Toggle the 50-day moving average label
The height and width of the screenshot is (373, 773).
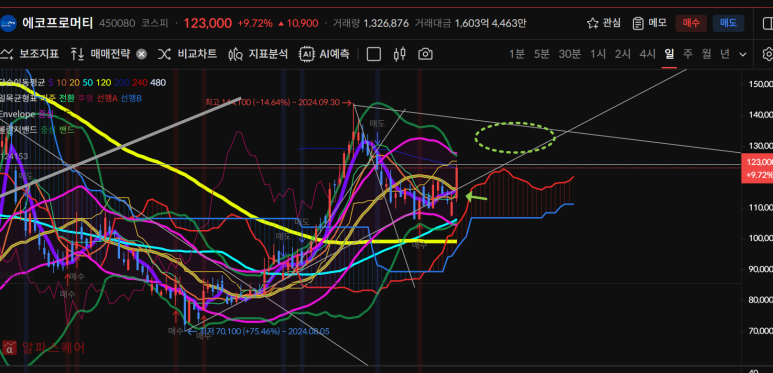coord(88,83)
